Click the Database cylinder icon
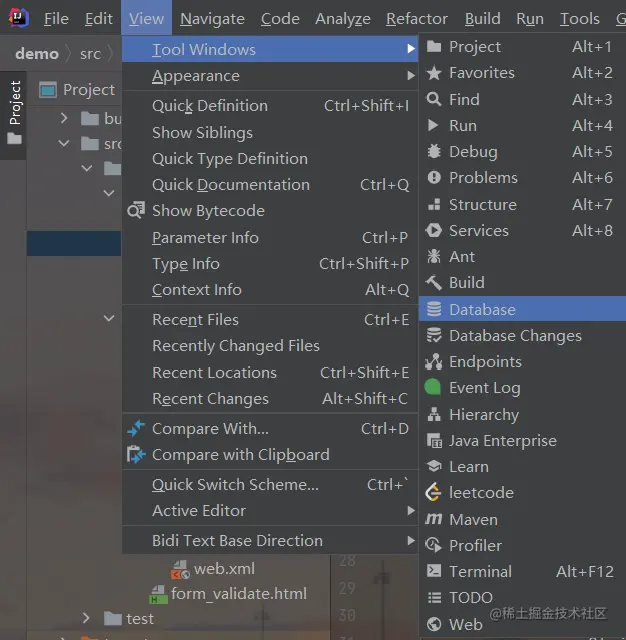Viewport: 626px width, 640px height. tap(434, 309)
